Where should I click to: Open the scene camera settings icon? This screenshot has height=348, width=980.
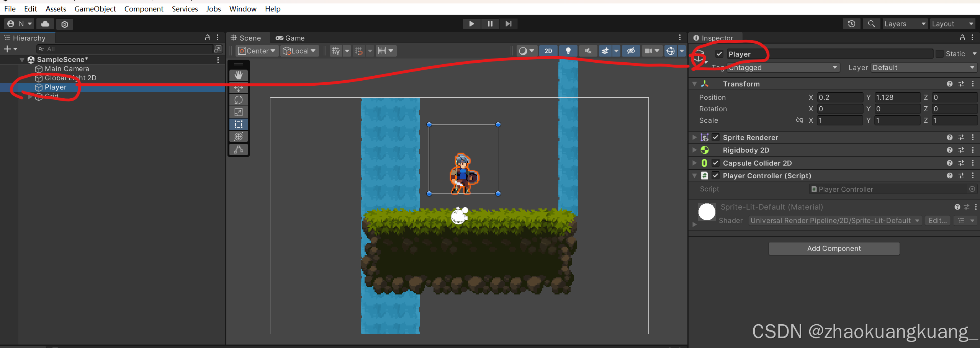(x=648, y=51)
